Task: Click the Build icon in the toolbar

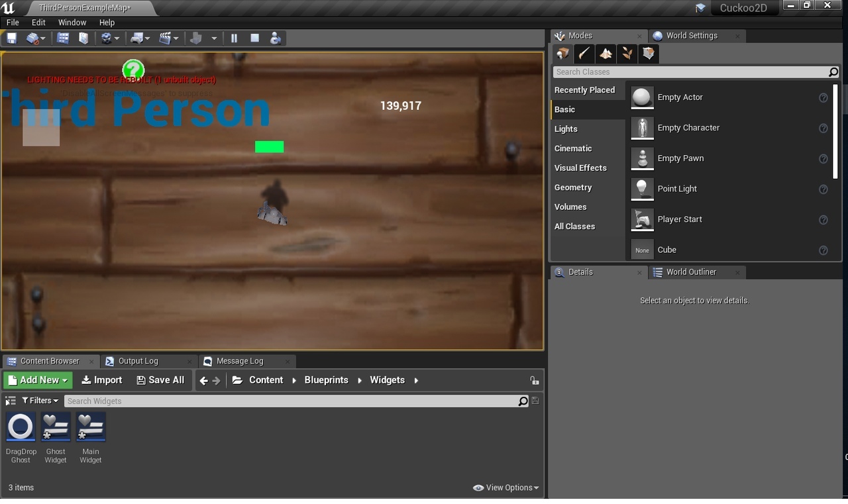Action: click(x=196, y=38)
